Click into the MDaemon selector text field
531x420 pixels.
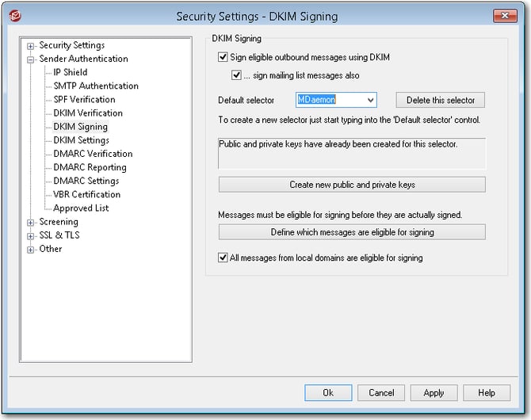coord(330,100)
